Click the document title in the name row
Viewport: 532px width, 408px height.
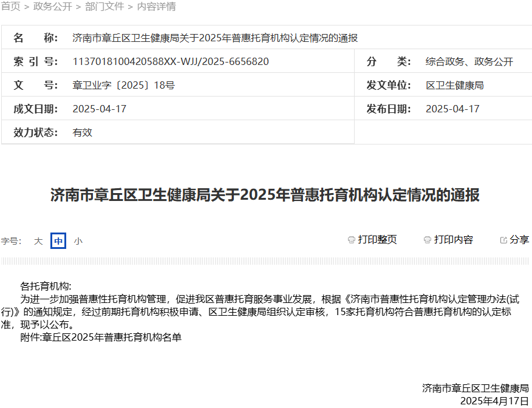pos(215,38)
